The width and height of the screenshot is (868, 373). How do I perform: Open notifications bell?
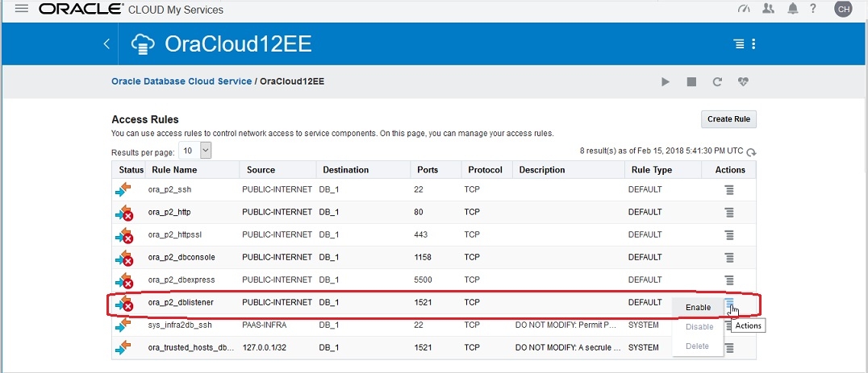tap(793, 9)
